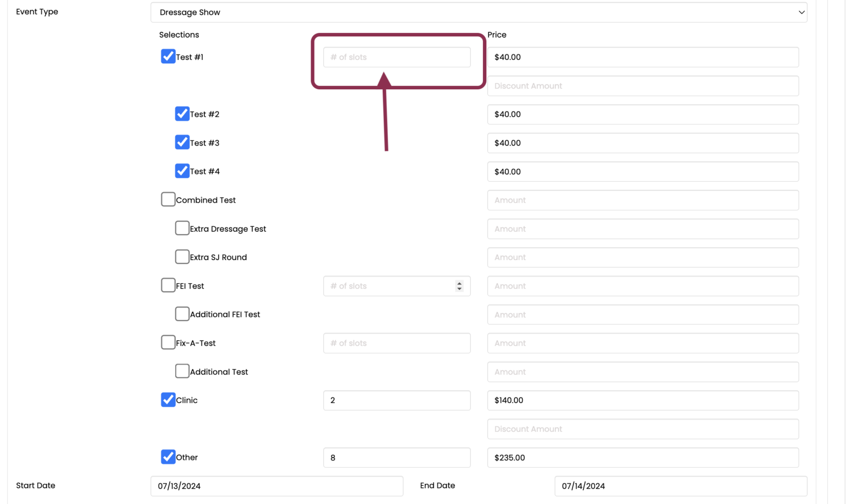
Task: Focus the End Date field
Action: coord(680,486)
